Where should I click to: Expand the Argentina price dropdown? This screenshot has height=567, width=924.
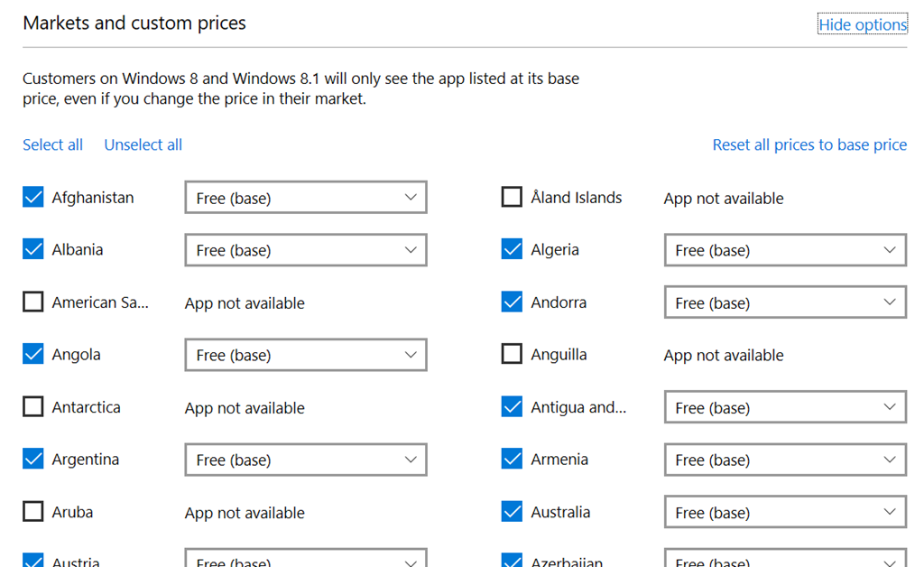tap(305, 460)
